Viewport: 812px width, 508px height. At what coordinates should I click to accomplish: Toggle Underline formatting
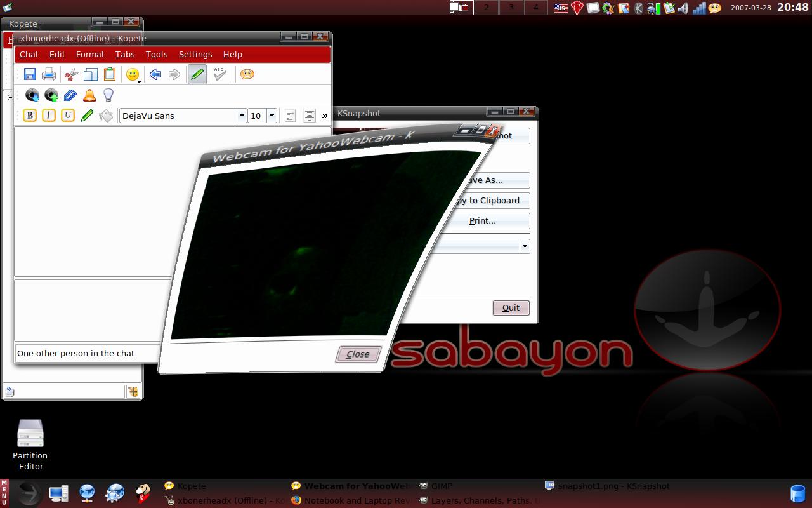click(x=68, y=116)
